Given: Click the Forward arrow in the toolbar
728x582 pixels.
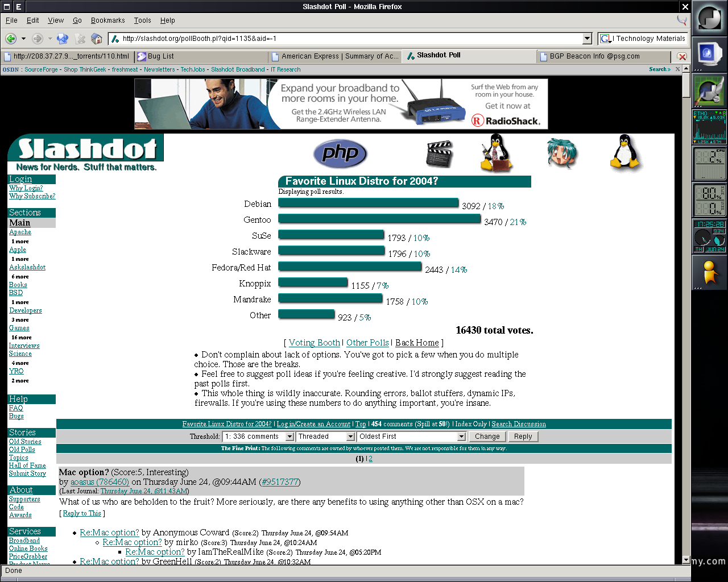Looking at the screenshot, I should (x=38, y=39).
